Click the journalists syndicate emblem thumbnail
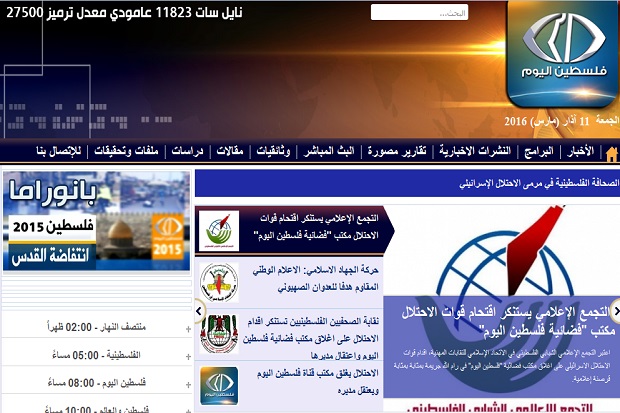 pos(219,334)
